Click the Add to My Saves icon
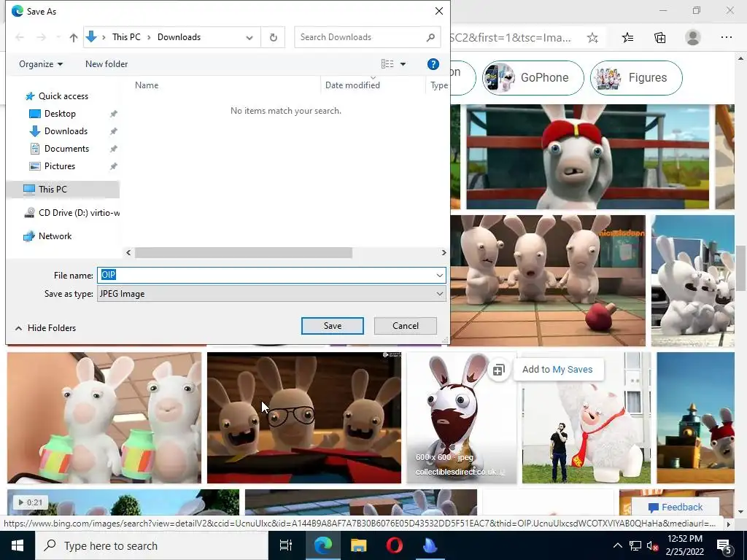The image size is (747, 560). point(498,370)
